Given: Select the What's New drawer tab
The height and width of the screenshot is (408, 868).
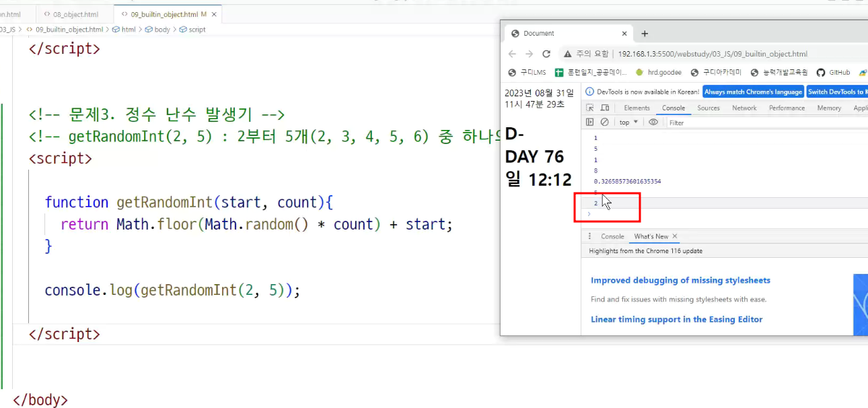Looking at the screenshot, I should (651, 236).
